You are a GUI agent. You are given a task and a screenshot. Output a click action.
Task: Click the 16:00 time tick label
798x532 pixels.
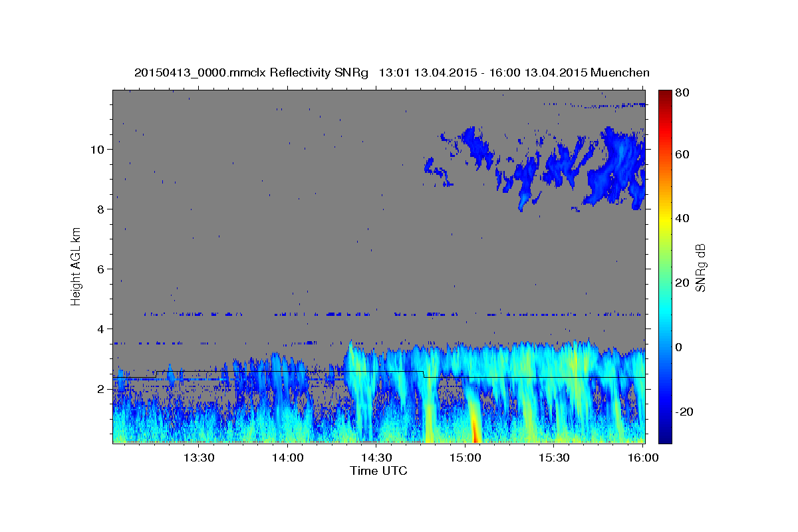pos(642,458)
